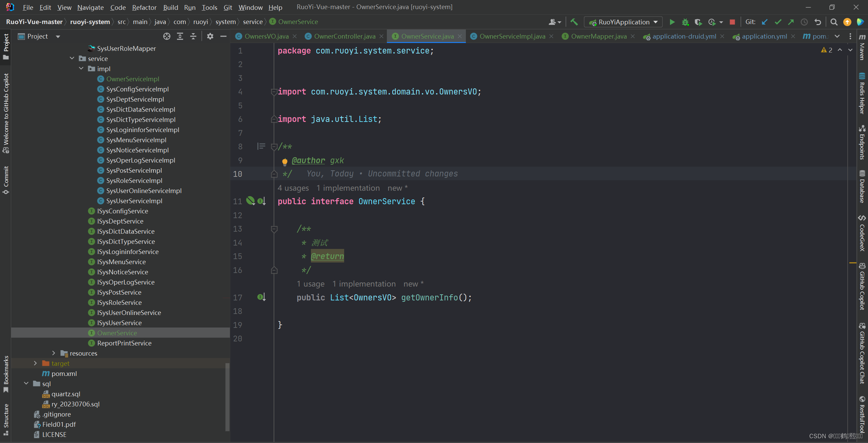Click the warnings indicator in the editor

827,50
